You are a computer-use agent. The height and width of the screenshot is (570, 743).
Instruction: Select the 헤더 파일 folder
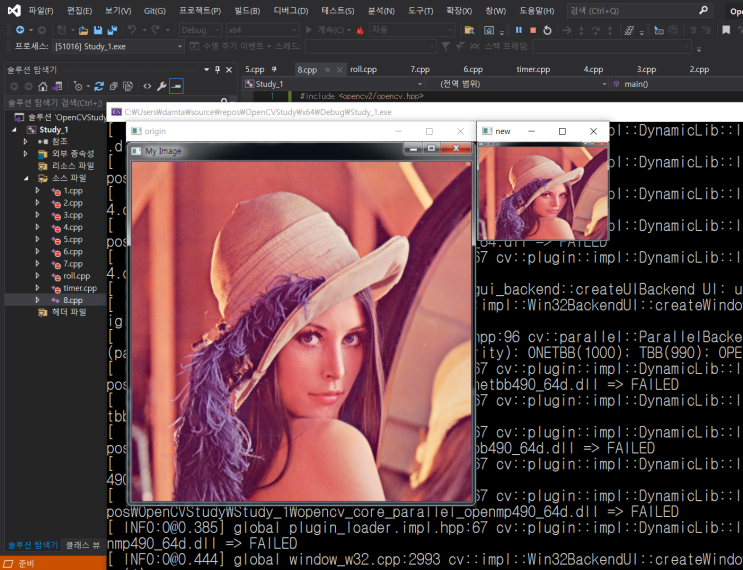coord(69,312)
